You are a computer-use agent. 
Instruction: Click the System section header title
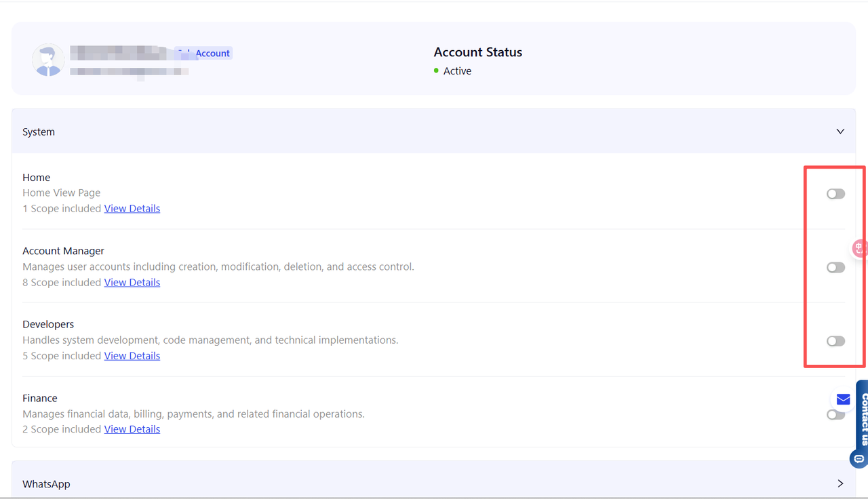point(39,132)
